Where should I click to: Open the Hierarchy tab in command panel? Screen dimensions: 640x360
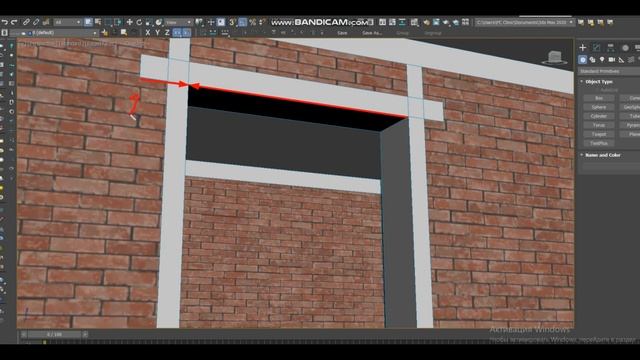611,48
